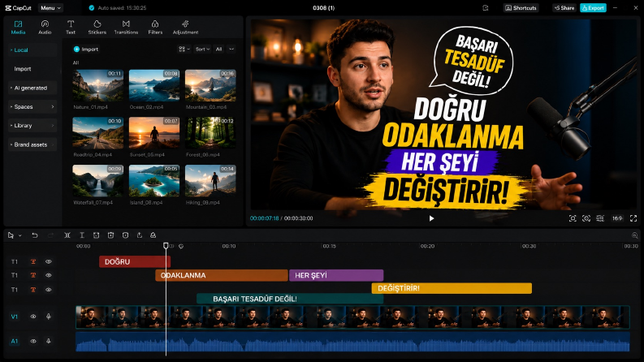Screen dimensions: 644x362
Task: Open the more options ellipsis in media panel
Action: point(231,50)
